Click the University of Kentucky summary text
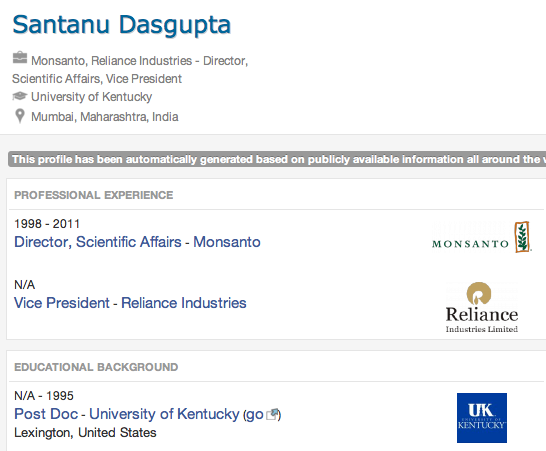This screenshot has height=451, width=546. [x=92, y=97]
